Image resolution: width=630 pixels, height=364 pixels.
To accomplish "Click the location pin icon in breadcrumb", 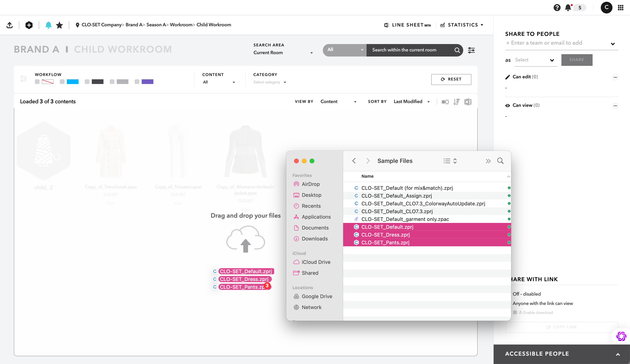I will (x=78, y=25).
